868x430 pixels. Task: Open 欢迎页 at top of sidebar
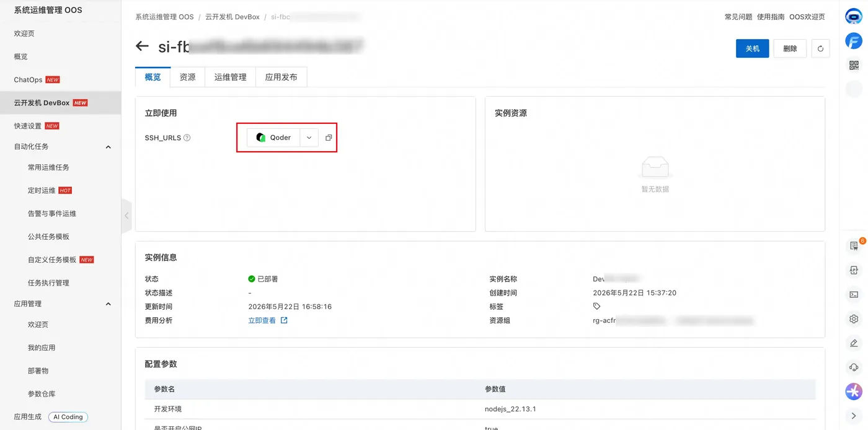[x=24, y=33]
